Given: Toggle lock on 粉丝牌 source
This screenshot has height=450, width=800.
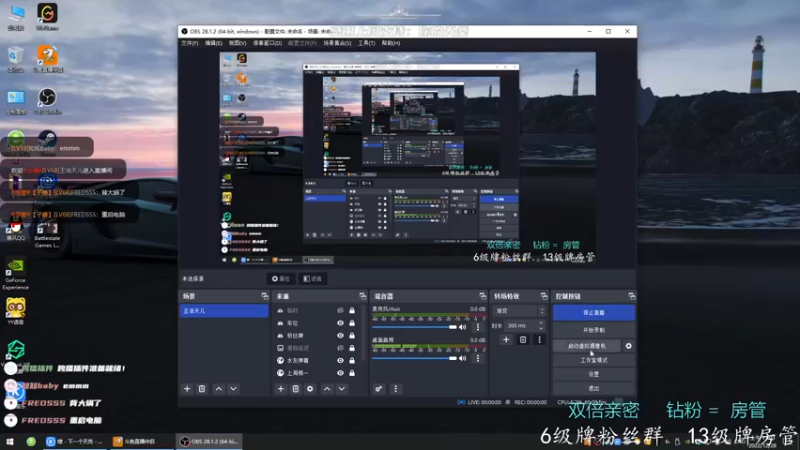Looking at the screenshot, I should tap(352, 336).
